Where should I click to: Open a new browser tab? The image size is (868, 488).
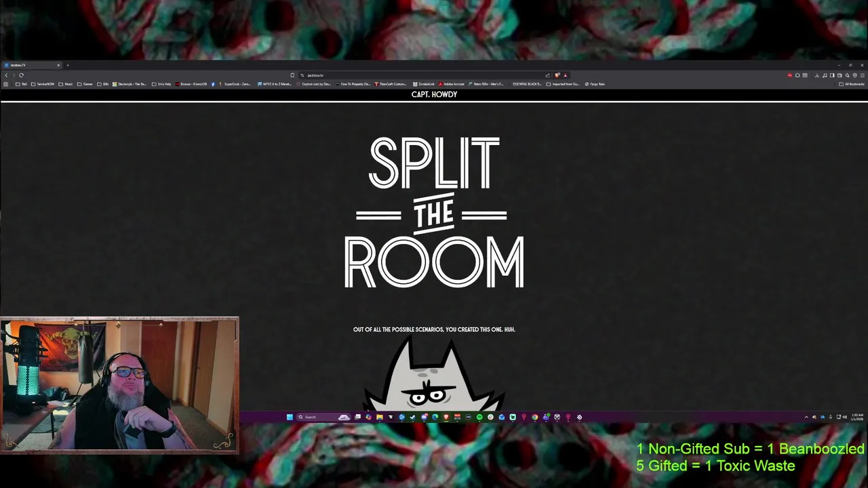68,65
